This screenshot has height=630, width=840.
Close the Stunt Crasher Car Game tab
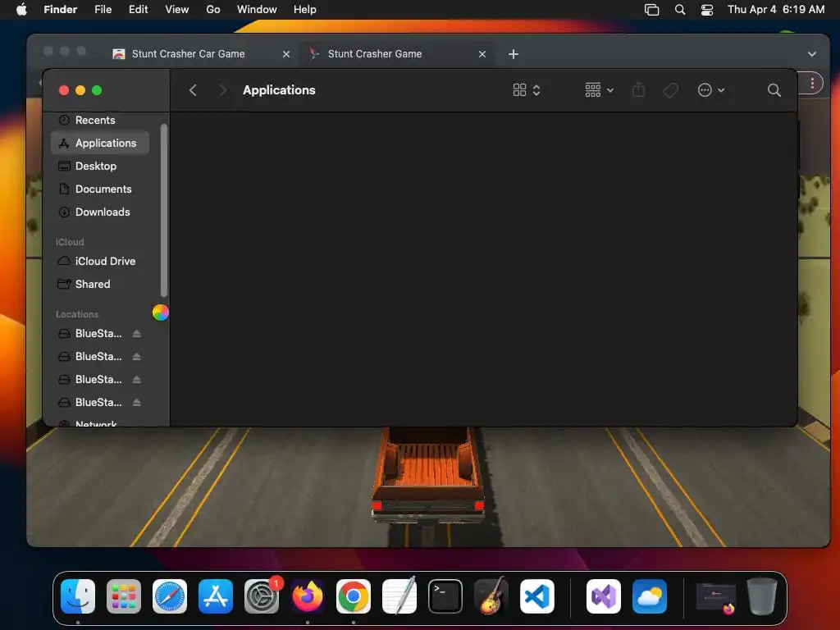[x=286, y=54]
